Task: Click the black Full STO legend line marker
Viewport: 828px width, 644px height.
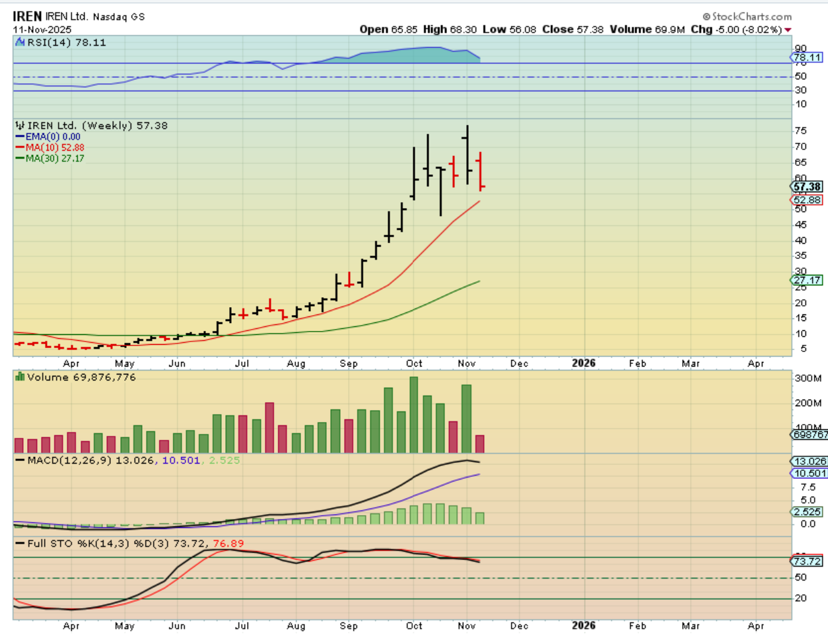Action: [20, 544]
